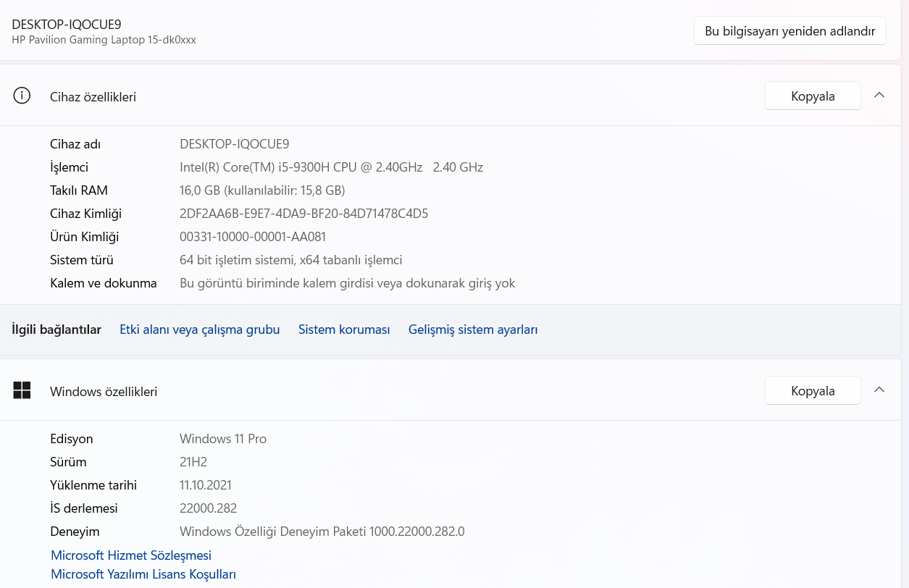Click the Takılı RAM label
The width and height of the screenshot is (909, 588).
coord(79,190)
